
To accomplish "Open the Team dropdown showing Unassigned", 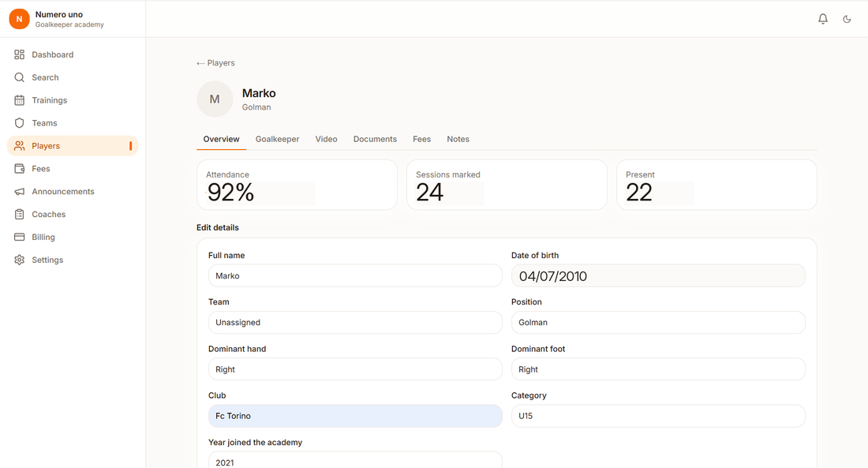I will pyautogui.click(x=355, y=322).
